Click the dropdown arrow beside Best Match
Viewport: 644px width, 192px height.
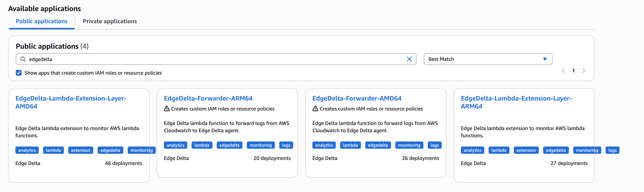click(x=545, y=59)
